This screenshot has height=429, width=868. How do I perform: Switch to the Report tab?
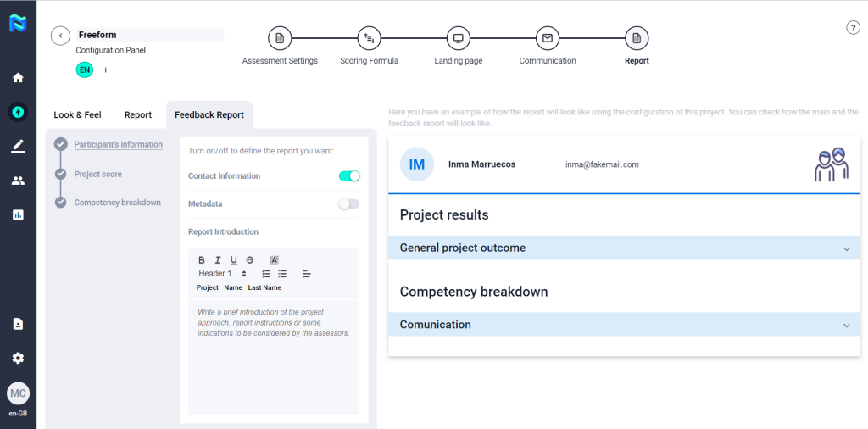pyautogui.click(x=138, y=115)
